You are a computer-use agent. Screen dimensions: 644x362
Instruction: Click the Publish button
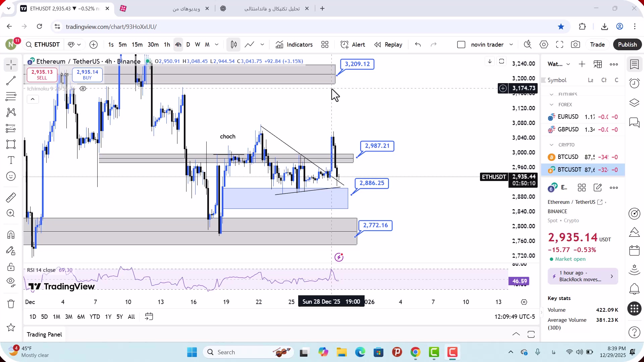coord(627,45)
